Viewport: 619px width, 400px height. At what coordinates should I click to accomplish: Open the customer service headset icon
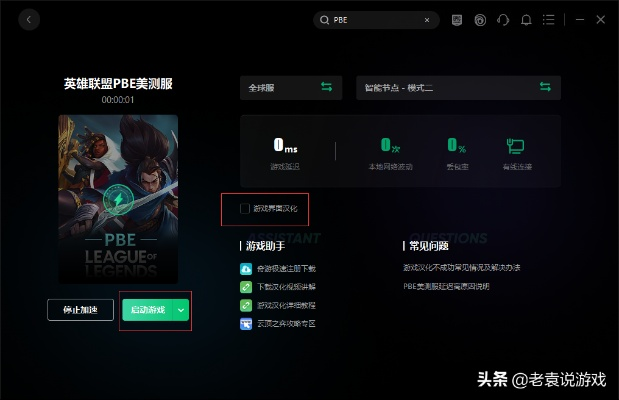click(x=503, y=20)
